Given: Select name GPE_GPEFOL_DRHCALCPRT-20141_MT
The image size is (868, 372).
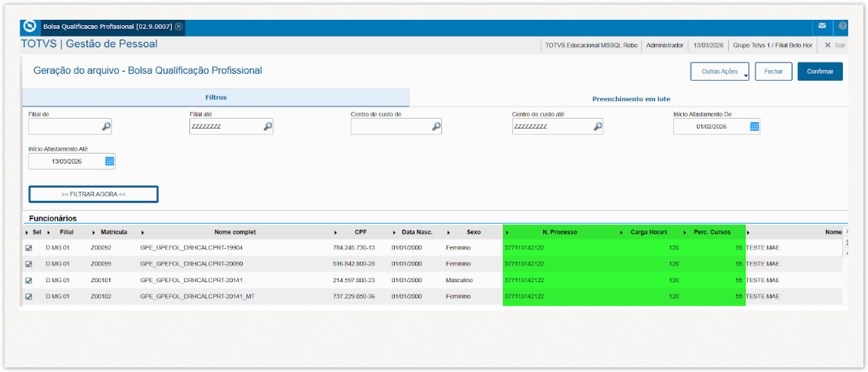Looking at the screenshot, I should (198, 297).
